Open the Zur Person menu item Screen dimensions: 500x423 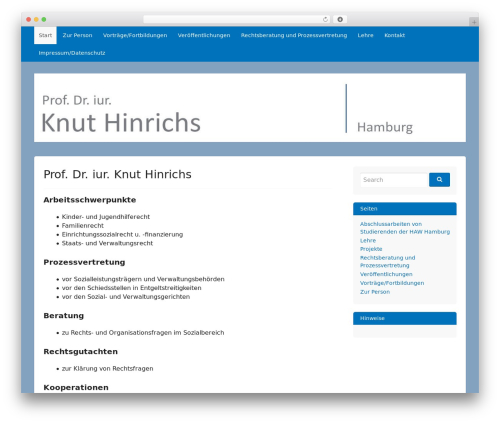tap(77, 35)
